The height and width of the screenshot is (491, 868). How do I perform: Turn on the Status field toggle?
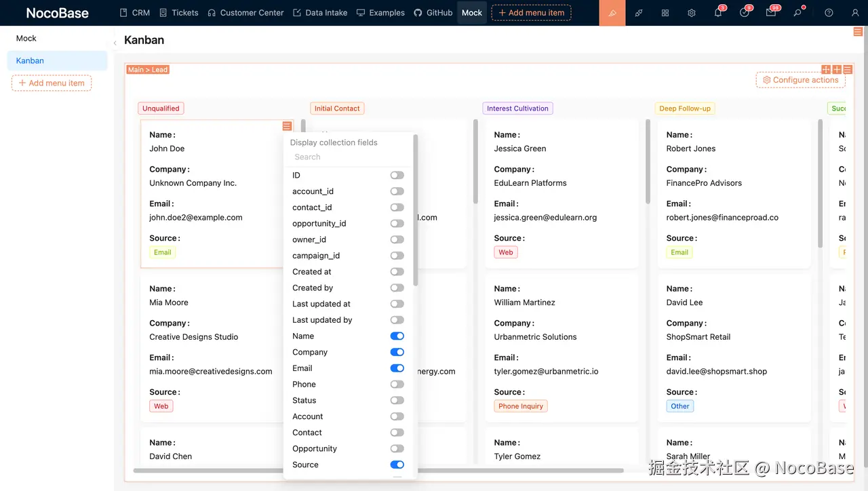[x=397, y=400]
